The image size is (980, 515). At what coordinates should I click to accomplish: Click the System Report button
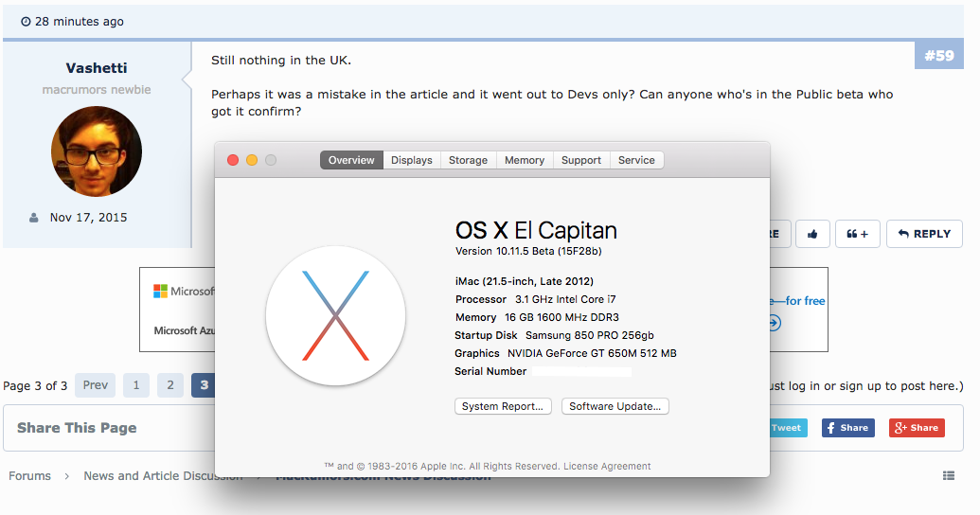pos(503,406)
